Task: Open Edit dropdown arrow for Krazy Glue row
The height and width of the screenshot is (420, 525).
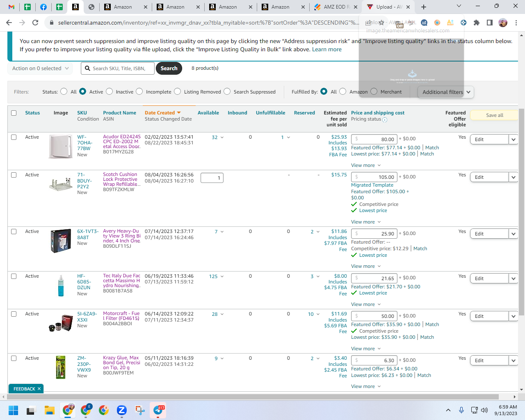Action: tap(513, 361)
